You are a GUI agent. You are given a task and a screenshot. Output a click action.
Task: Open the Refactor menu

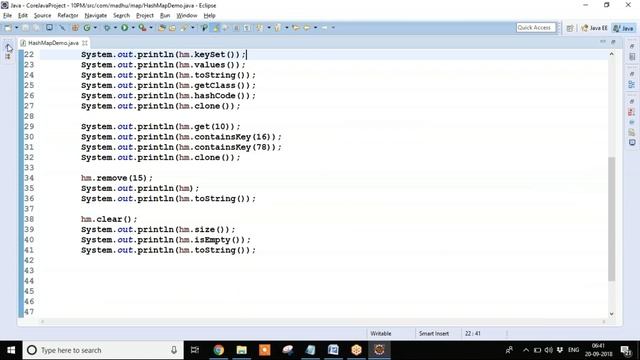(68, 16)
